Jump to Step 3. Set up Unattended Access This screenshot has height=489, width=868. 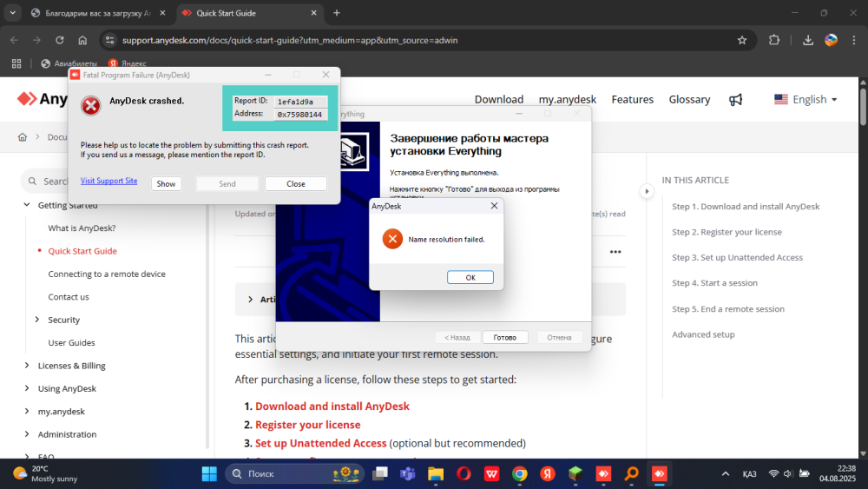[x=737, y=257]
